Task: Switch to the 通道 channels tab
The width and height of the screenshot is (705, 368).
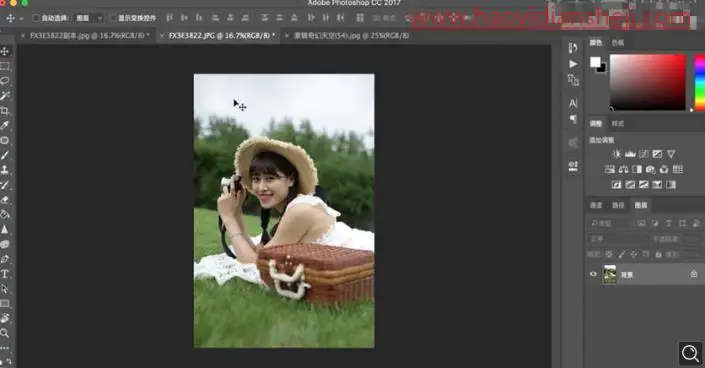Action: pos(596,205)
